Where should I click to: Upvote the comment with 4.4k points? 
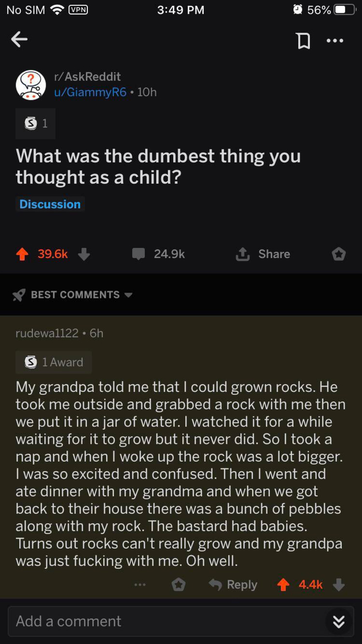pyautogui.click(x=283, y=585)
